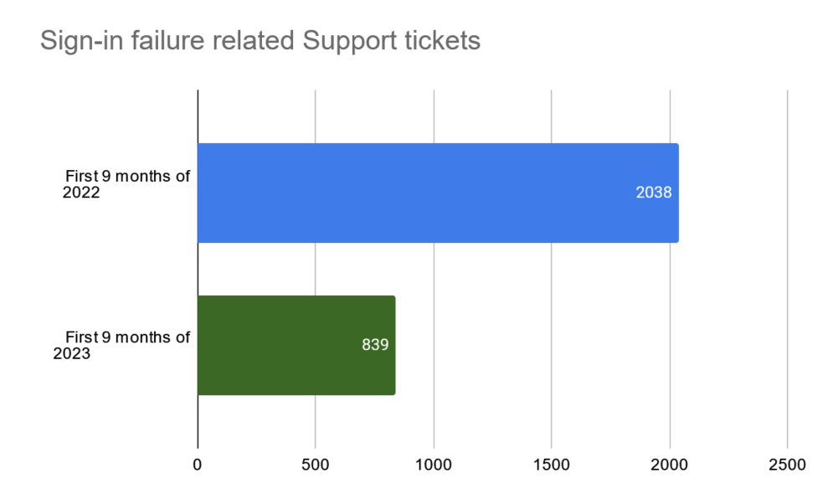
Task: Select the 'First 9 months of 2022' axis label
Action: [x=126, y=184]
